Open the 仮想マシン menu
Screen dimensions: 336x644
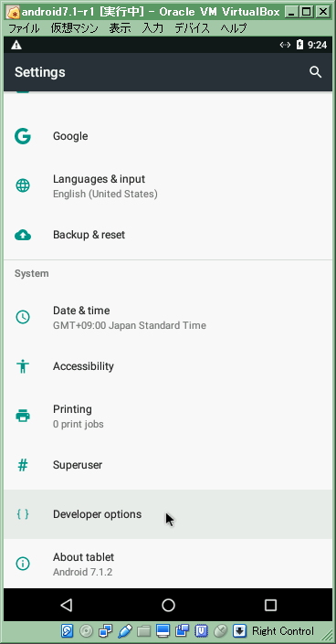74,28
